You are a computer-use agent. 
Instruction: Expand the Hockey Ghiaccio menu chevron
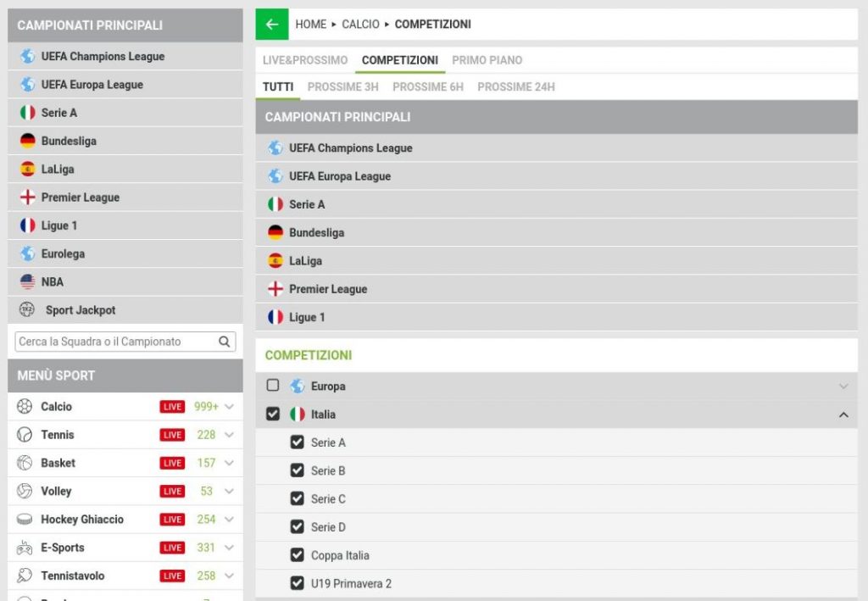click(x=229, y=520)
